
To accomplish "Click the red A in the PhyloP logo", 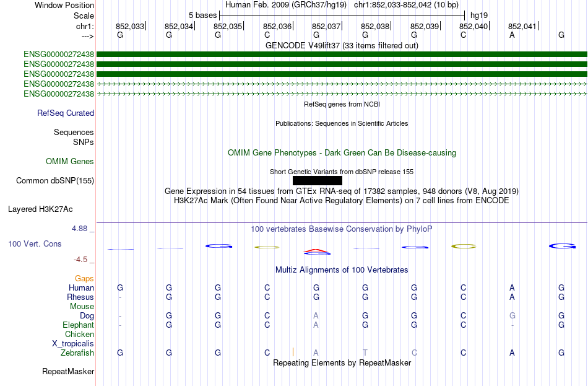I will (x=317, y=250).
